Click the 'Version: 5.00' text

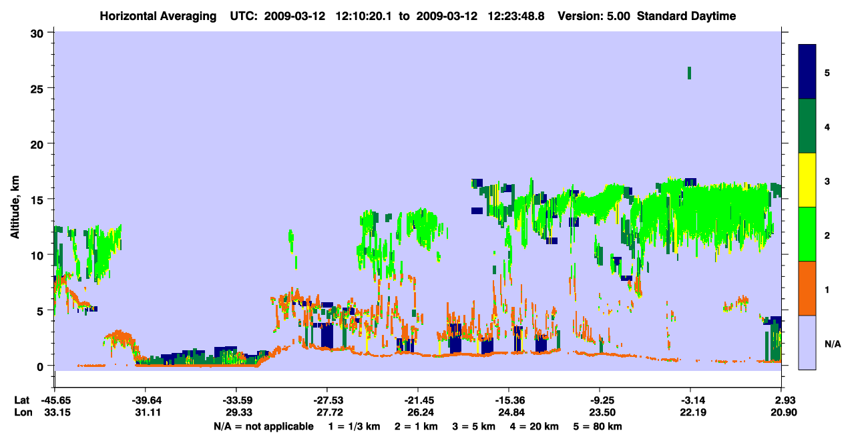point(594,16)
